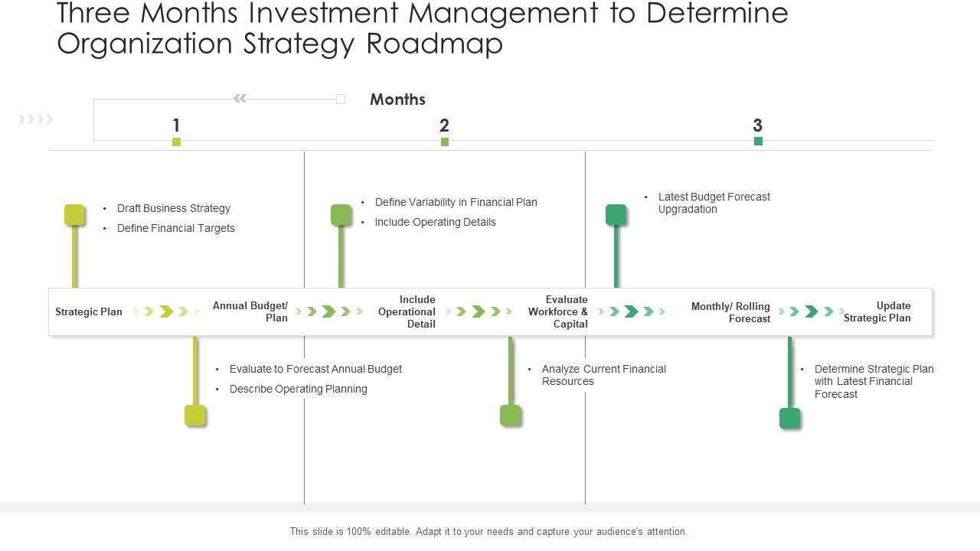Click the green square marker under month 2
This screenshot has height=551, width=980.
pos(445,142)
